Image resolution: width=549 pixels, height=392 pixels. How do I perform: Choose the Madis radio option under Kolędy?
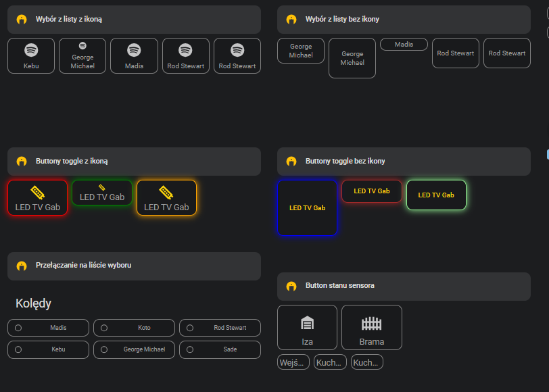[x=18, y=328]
